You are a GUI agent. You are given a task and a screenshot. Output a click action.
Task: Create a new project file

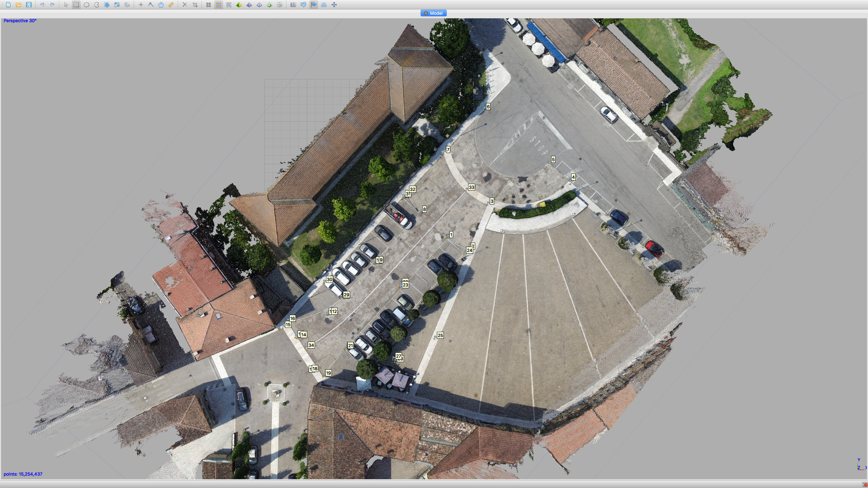coord(8,5)
